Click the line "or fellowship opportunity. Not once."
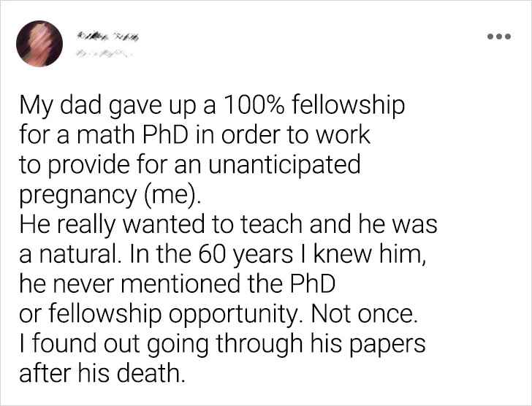 click(218, 313)
